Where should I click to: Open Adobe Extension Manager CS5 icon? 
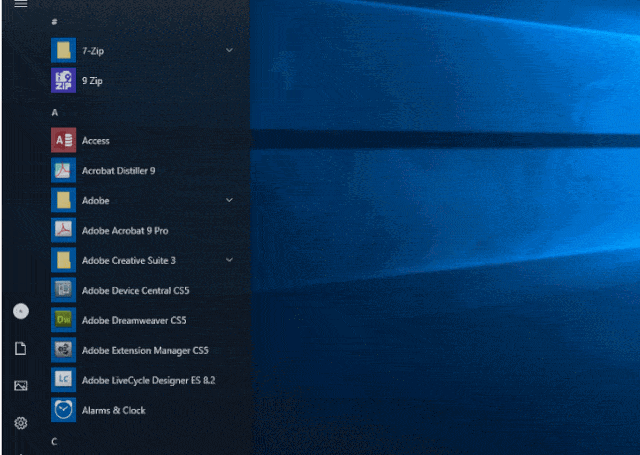pyautogui.click(x=63, y=350)
